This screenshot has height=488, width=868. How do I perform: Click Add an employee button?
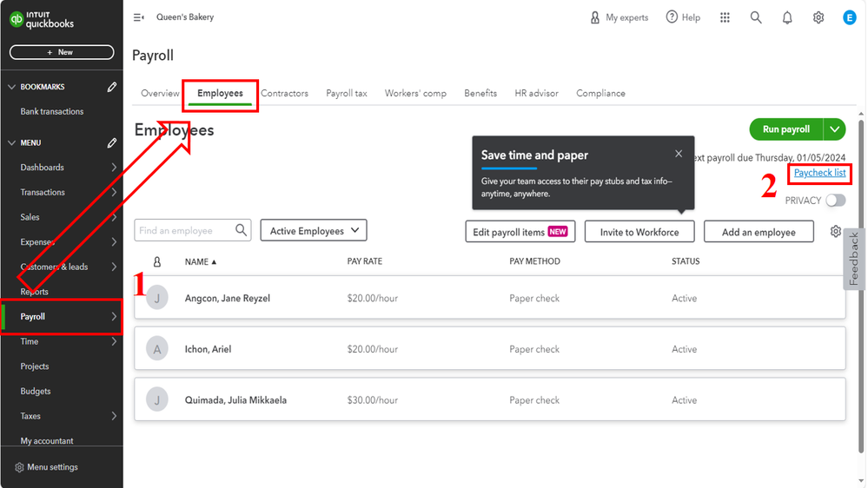pos(759,232)
